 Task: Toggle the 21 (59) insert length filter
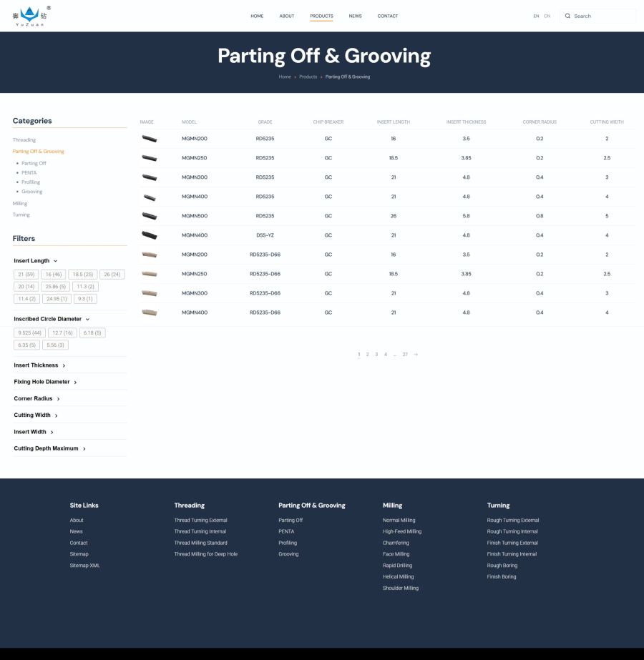point(26,275)
